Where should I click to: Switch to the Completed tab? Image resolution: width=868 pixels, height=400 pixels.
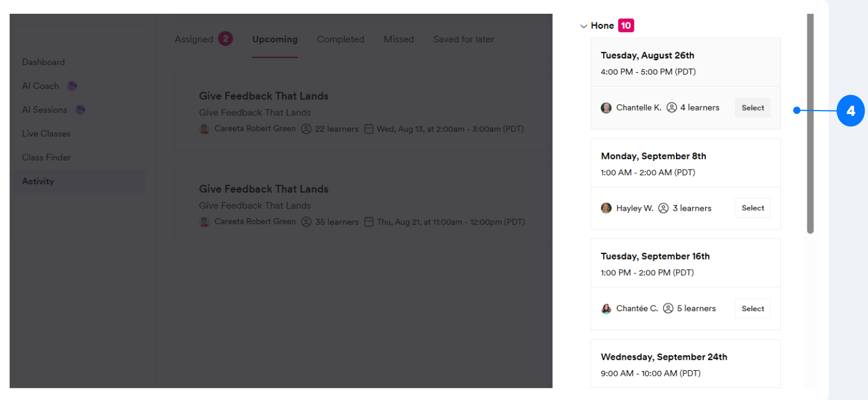pyautogui.click(x=341, y=40)
